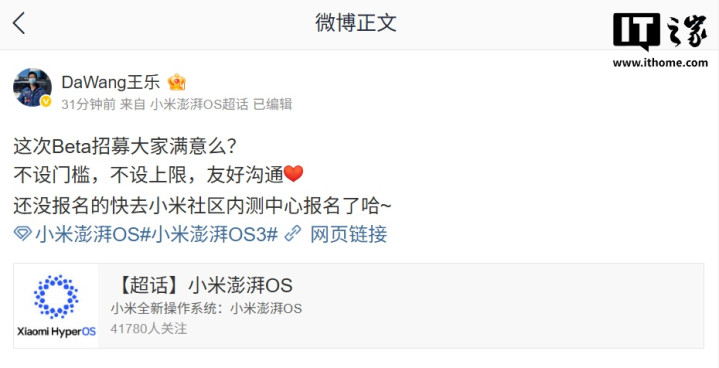The height and width of the screenshot is (368, 719).
Task: Tap the crown membership badge icon
Action: click(x=177, y=82)
